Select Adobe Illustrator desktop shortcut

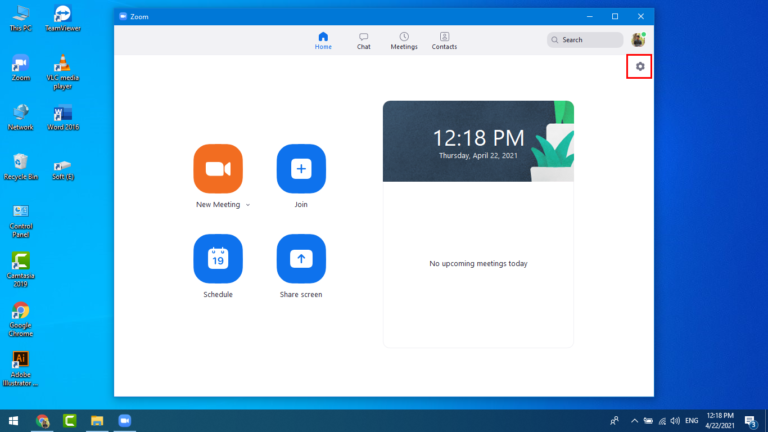21,369
